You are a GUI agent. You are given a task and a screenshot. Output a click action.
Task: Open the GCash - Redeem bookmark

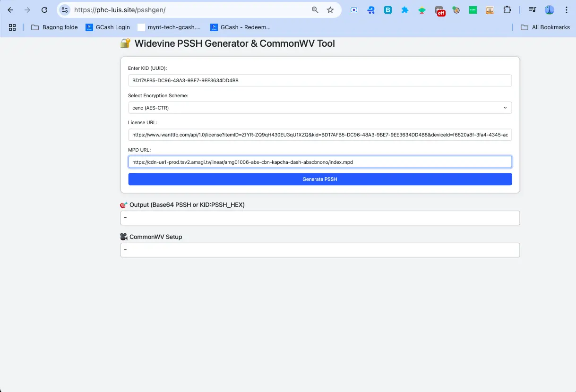point(241,27)
